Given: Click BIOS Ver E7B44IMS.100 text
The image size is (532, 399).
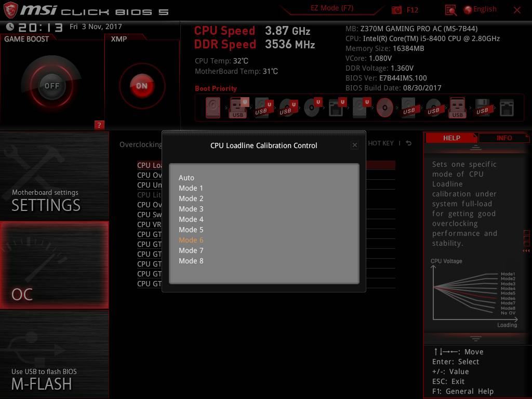Looking at the screenshot, I should (x=386, y=78).
